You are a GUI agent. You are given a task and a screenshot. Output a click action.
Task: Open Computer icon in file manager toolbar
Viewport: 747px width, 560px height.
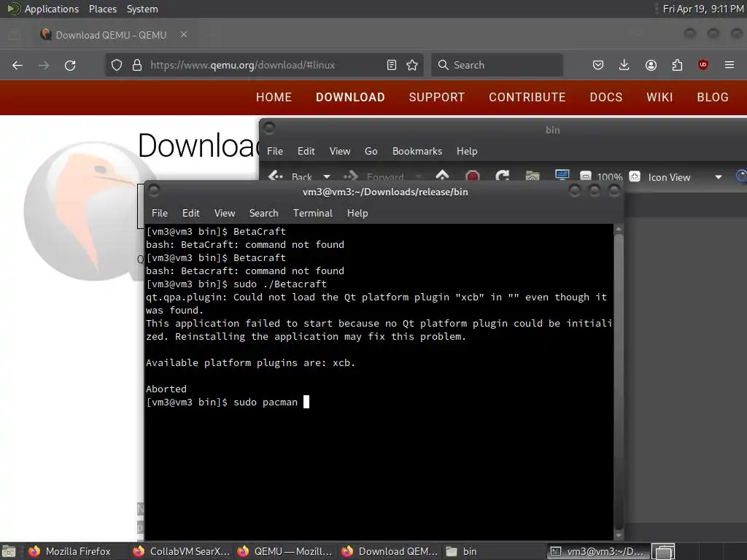[x=562, y=176]
